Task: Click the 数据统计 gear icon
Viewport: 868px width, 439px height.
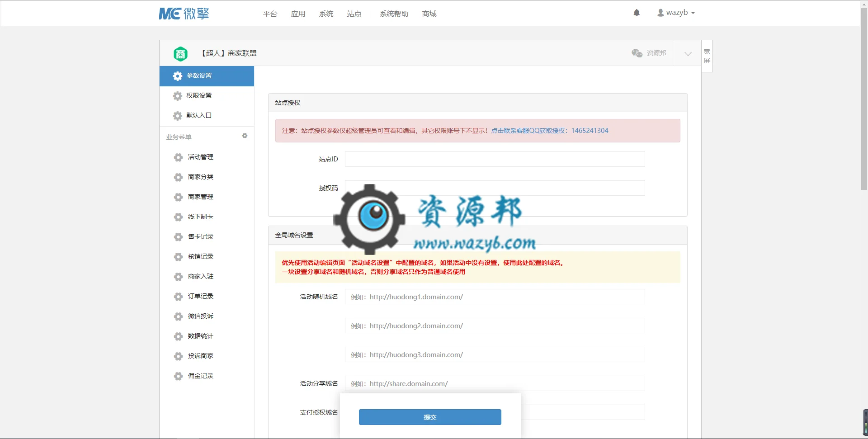Action: [x=179, y=336]
